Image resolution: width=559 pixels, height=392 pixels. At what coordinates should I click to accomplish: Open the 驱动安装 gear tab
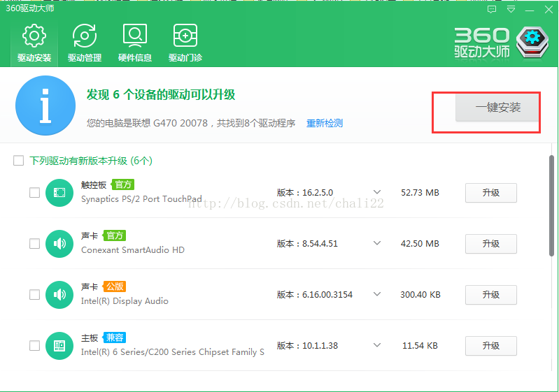coord(34,43)
